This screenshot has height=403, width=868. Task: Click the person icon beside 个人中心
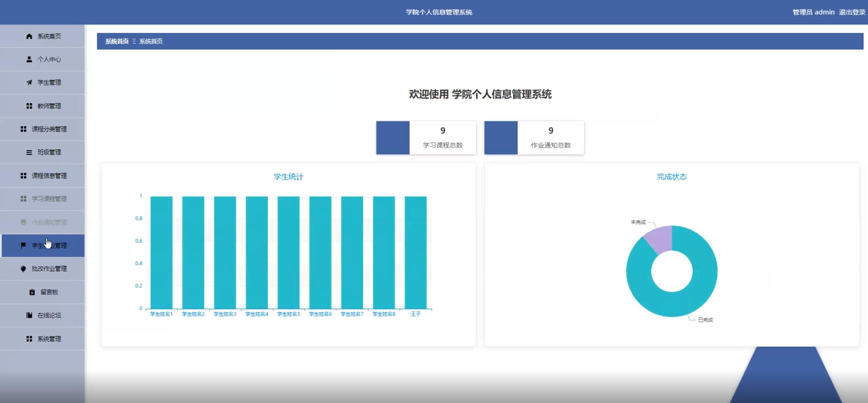pyautogui.click(x=29, y=59)
